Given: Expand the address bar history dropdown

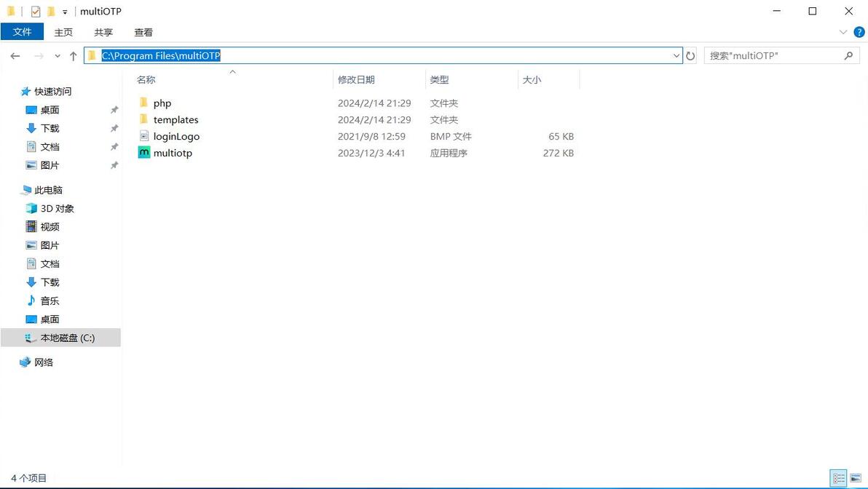Looking at the screenshot, I should [676, 56].
